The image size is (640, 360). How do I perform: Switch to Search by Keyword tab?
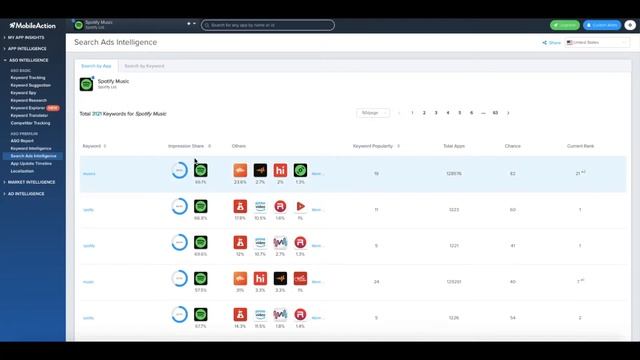(x=144, y=66)
